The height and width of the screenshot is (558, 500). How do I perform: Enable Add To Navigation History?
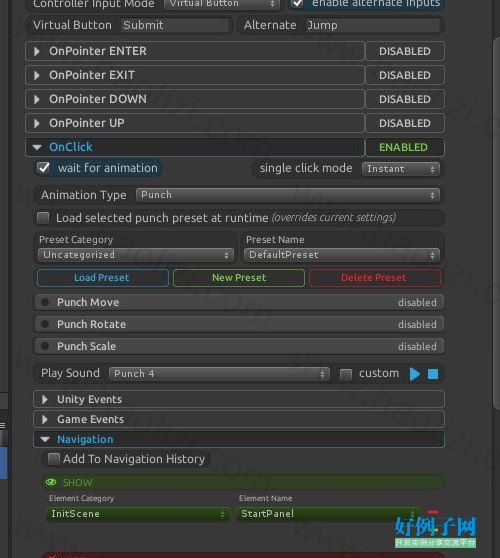coord(54,459)
